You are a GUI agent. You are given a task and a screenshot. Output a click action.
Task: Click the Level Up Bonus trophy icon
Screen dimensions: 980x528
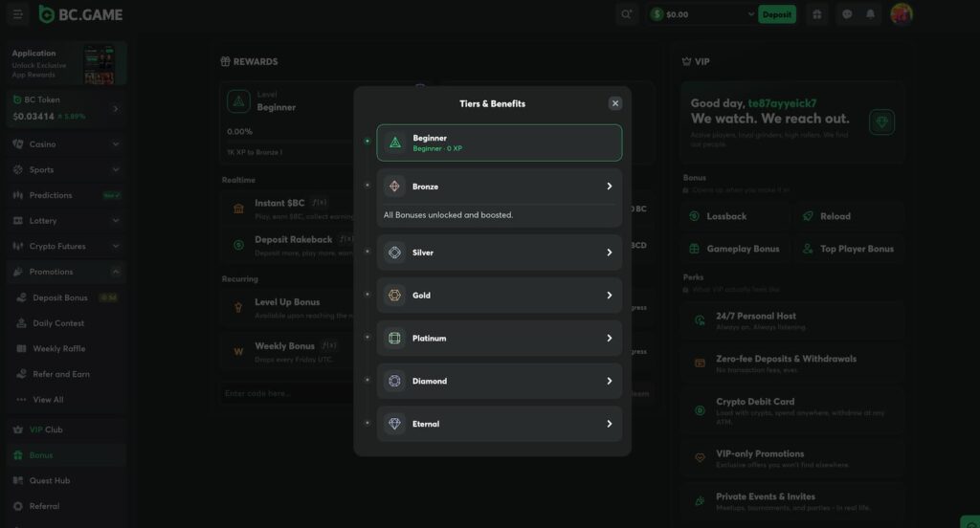(238, 307)
